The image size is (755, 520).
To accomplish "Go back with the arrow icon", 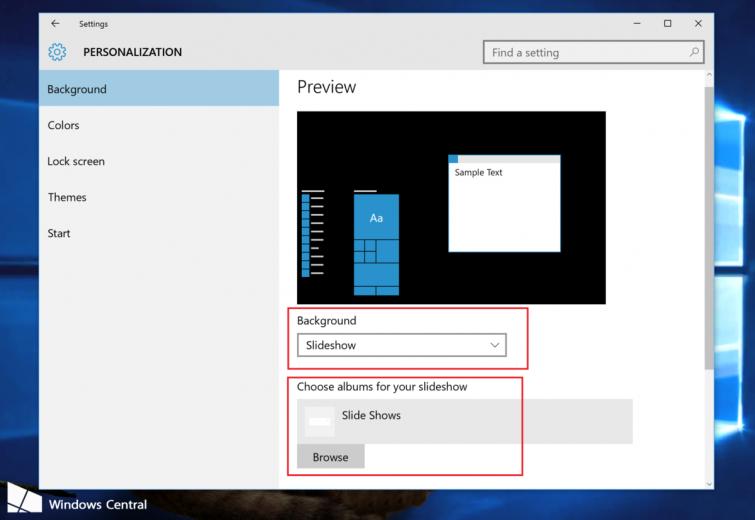I will coord(56,23).
